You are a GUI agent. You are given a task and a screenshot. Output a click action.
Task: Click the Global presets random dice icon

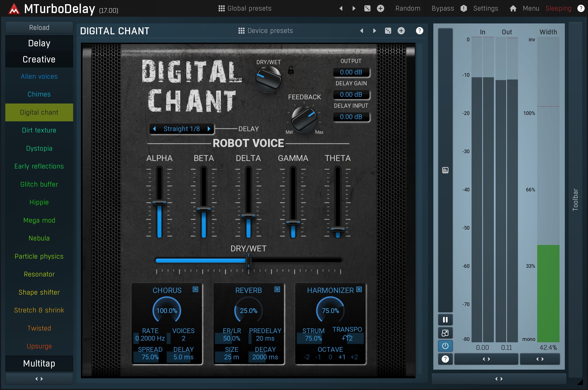click(x=367, y=8)
